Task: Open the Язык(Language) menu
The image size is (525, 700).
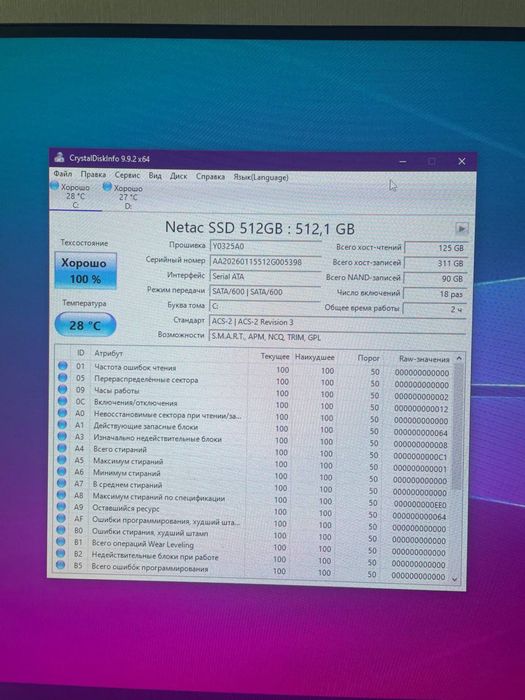Action: [x=261, y=177]
